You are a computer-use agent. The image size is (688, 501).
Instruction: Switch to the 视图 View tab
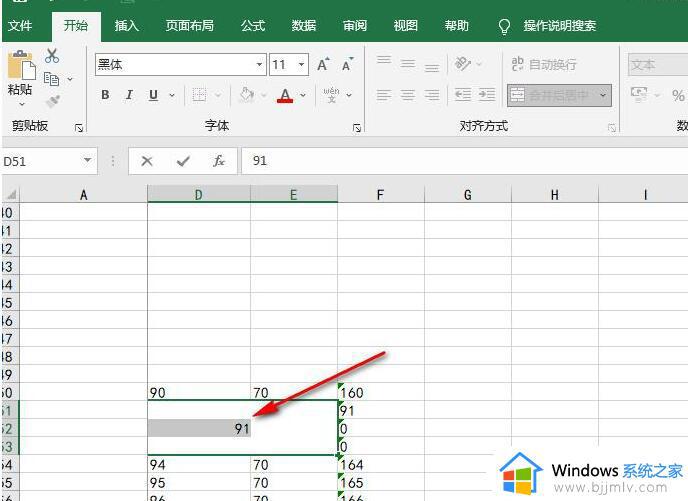tap(405, 25)
